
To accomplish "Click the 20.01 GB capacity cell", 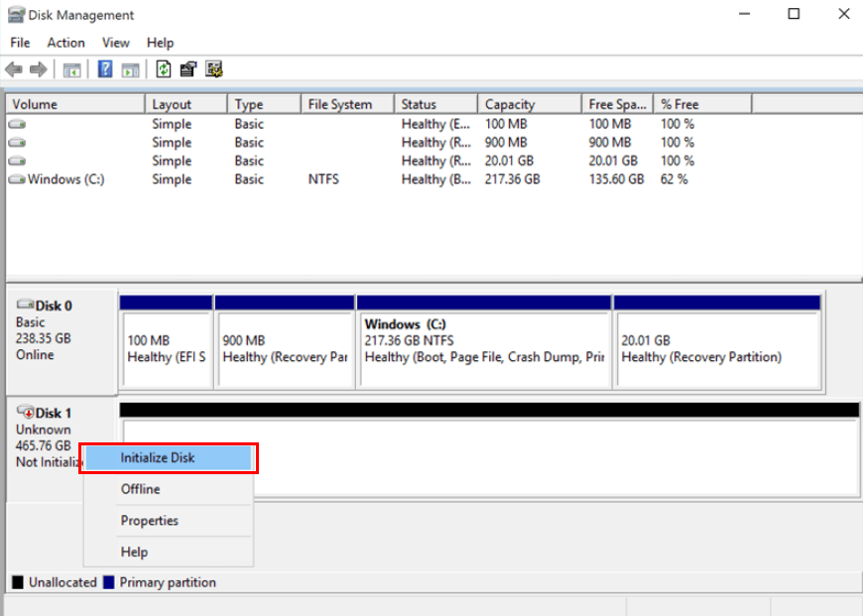I will [509, 161].
